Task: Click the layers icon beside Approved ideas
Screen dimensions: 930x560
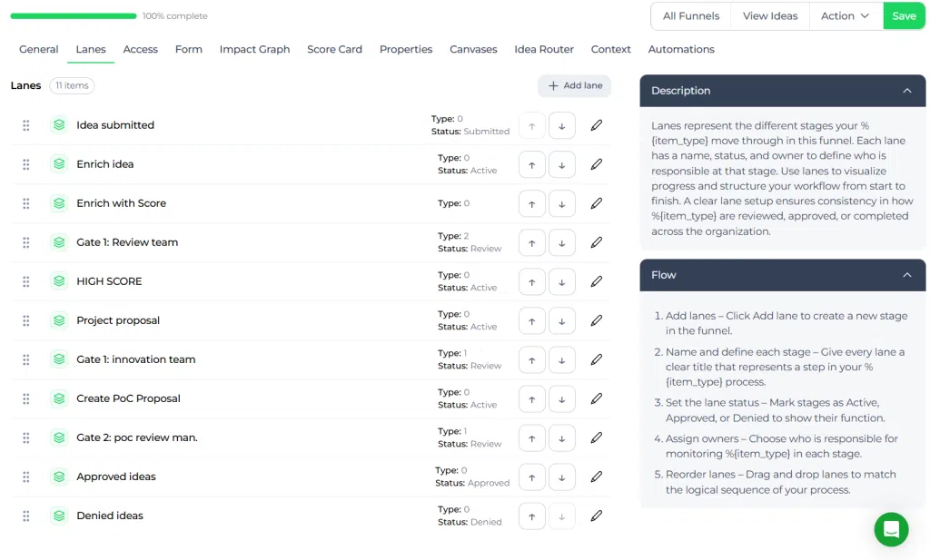Action: tap(59, 477)
